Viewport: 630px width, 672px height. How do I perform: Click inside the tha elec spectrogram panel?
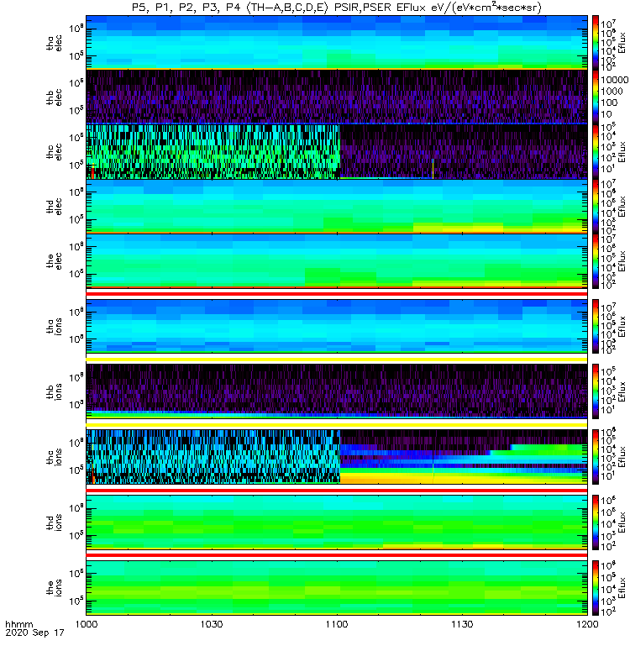[337, 43]
